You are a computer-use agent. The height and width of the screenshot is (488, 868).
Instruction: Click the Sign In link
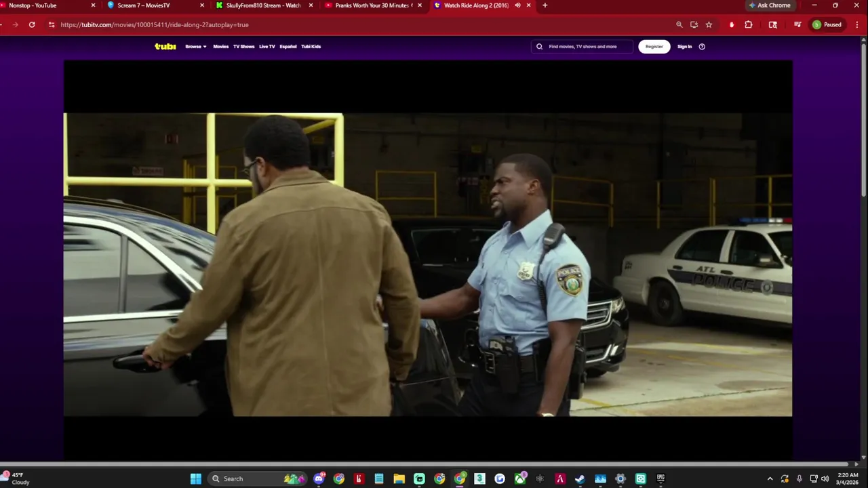click(685, 47)
